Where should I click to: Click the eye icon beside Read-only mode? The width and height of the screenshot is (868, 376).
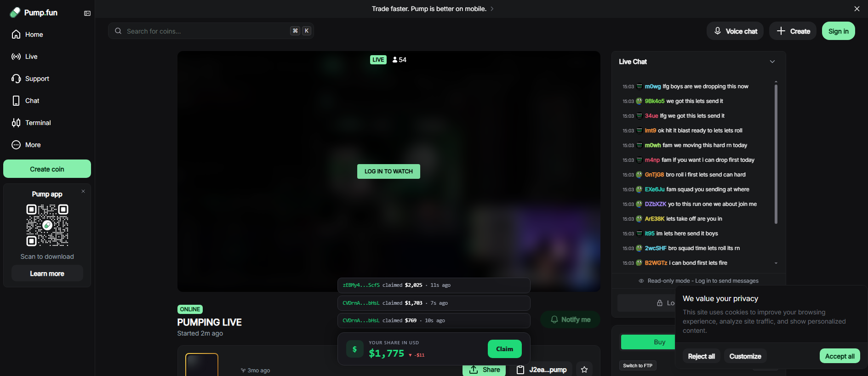point(641,281)
